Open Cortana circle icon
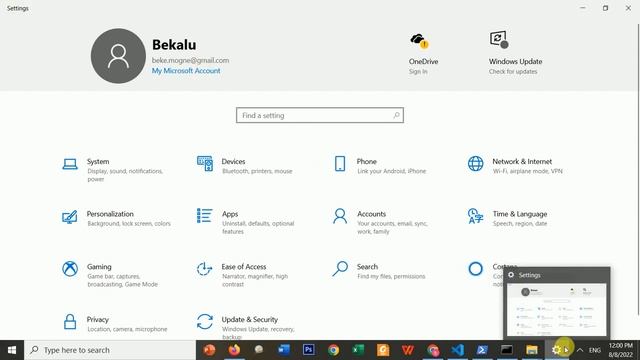640x360 pixels. coord(476,269)
